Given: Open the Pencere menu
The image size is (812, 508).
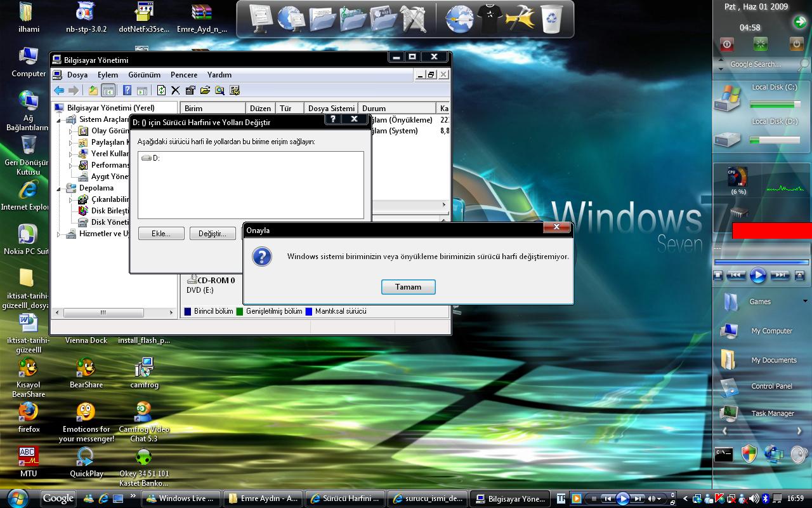Looking at the screenshot, I should tap(184, 75).
